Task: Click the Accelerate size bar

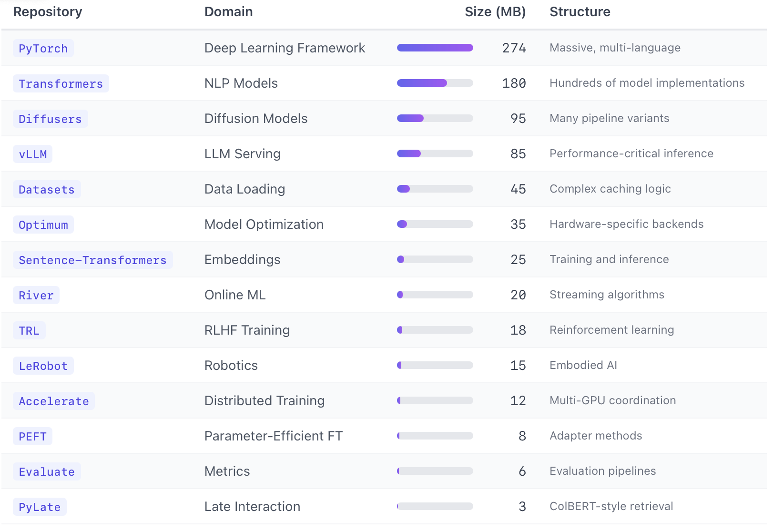Action: click(x=435, y=400)
